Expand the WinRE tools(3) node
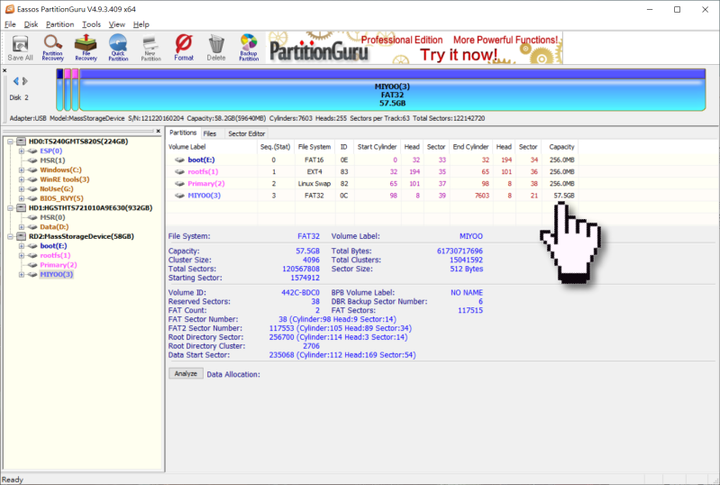 [21, 180]
